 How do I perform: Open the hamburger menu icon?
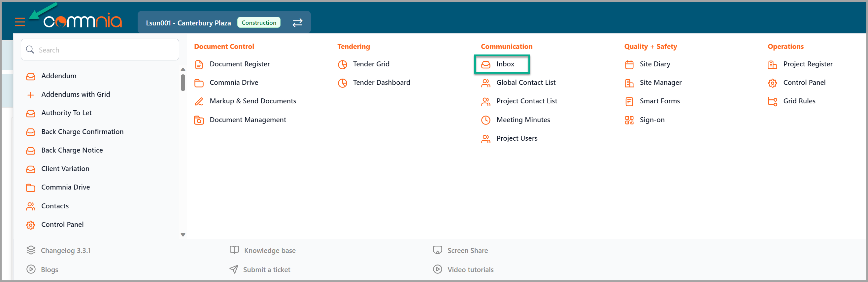(20, 22)
